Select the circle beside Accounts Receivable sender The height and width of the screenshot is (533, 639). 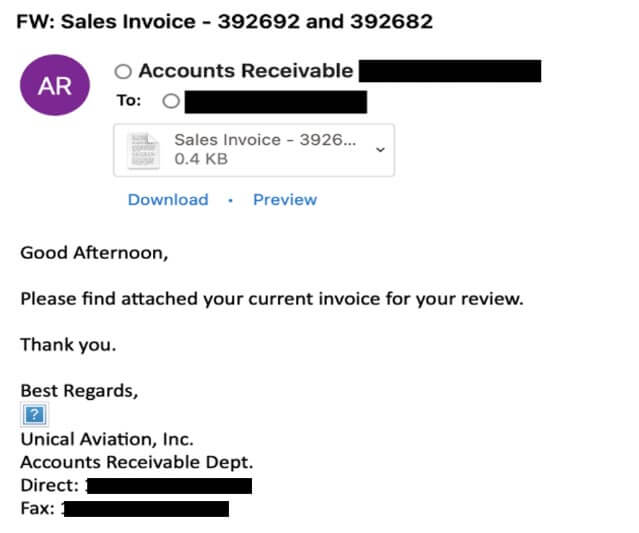[123, 72]
